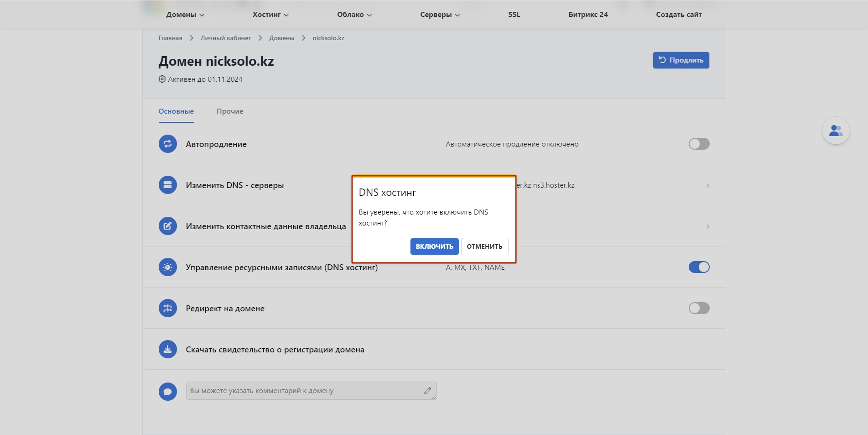Click the Продлить button
This screenshot has width=868, height=435.
(681, 60)
